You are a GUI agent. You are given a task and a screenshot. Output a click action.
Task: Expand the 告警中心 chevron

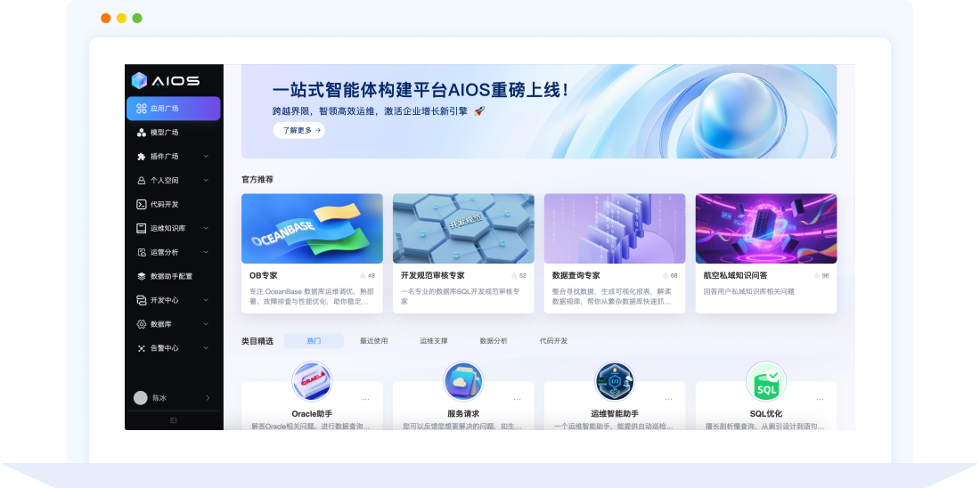click(x=207, y=348)
